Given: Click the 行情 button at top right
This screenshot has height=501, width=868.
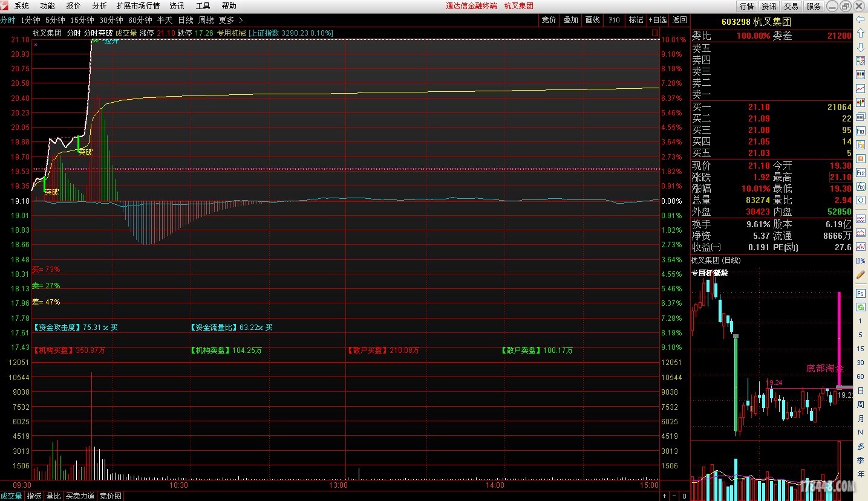Looking at the screenshot, I should click(x=747, y=6).
